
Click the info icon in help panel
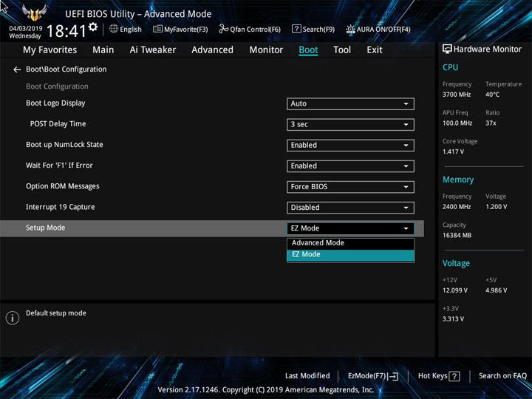pyautogui.click(x=13, y=318)
